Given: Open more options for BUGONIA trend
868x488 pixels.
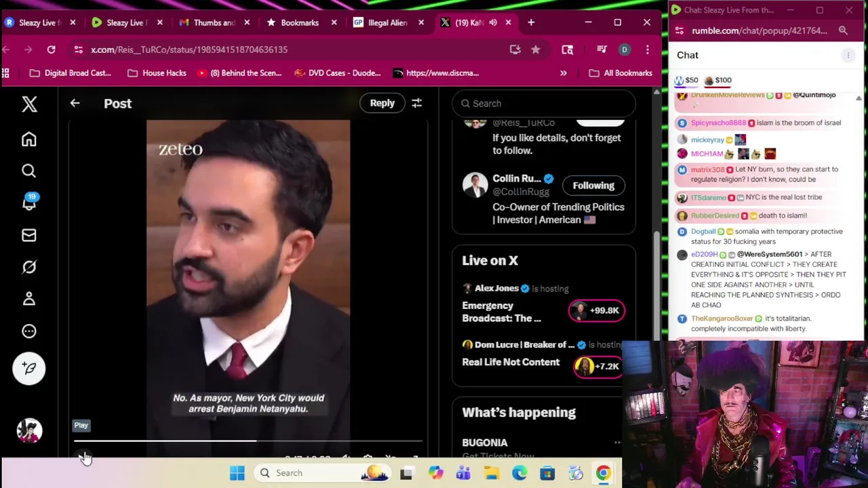Looking at the screenshot, I should [617, 443].
